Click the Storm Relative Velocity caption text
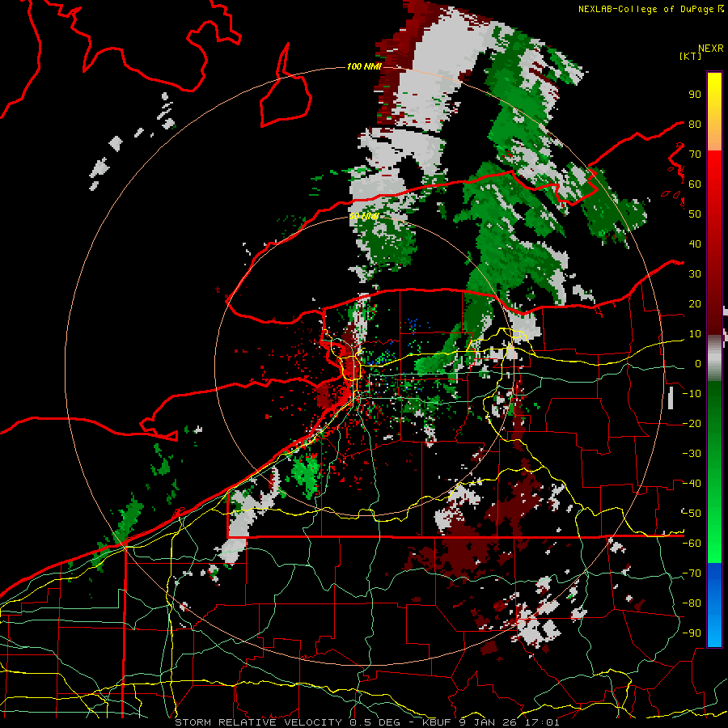 click(366, 722)
